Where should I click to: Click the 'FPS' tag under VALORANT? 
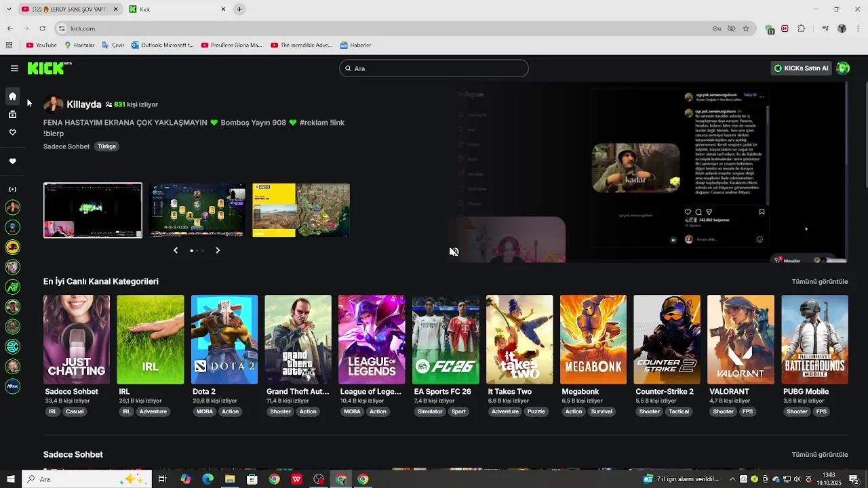click(x=748, y=411)
